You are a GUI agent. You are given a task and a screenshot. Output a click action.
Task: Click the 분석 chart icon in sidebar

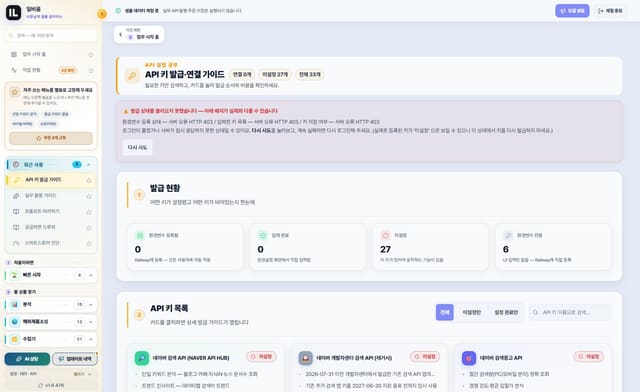(x=15, y=305)
